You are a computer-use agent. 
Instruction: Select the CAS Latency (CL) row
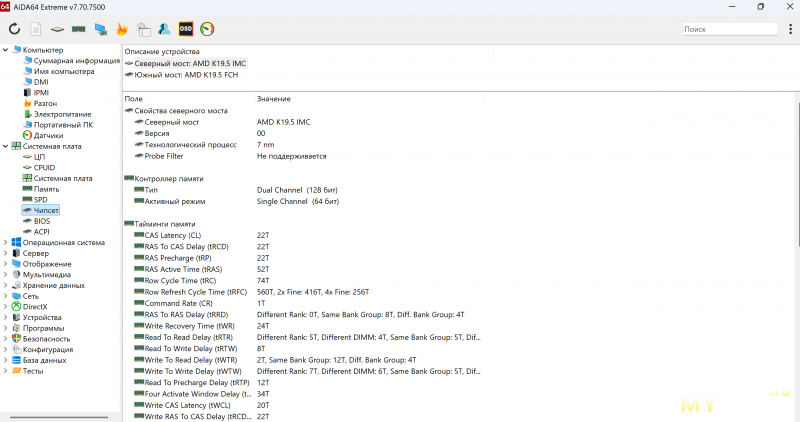[172, 235]
